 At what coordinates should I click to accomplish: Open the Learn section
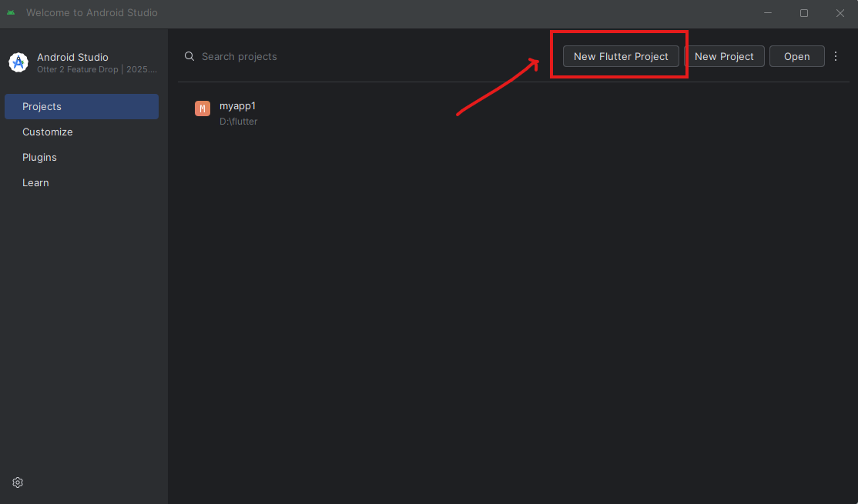[35, 183]
